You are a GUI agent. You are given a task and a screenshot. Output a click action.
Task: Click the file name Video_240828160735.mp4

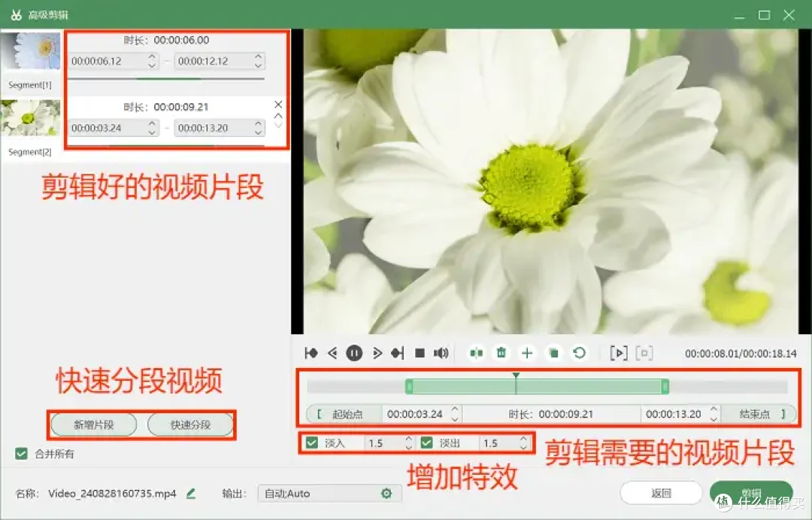click(112, 494)
